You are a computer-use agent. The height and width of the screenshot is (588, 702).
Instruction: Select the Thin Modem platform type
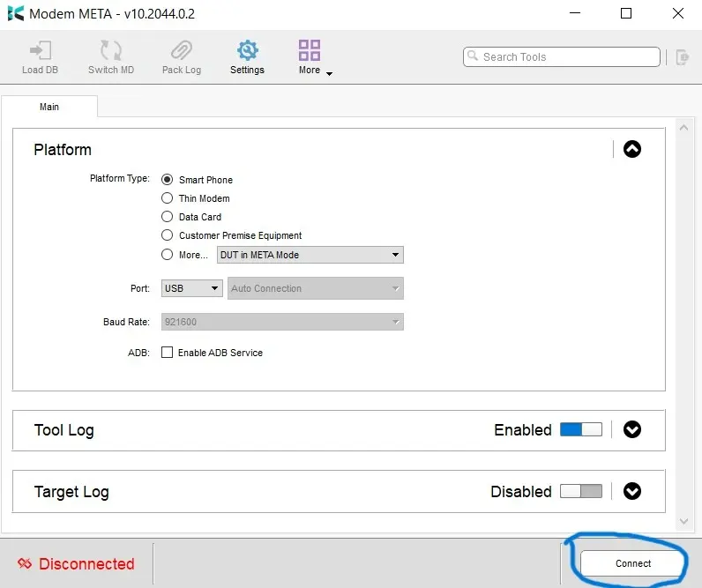coord(168,198)
